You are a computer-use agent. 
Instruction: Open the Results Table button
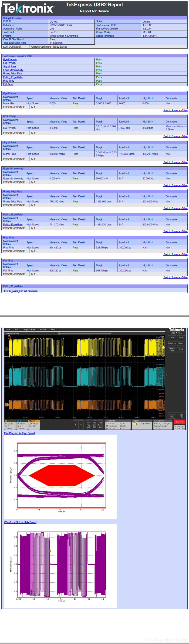[x=172, y=349]
